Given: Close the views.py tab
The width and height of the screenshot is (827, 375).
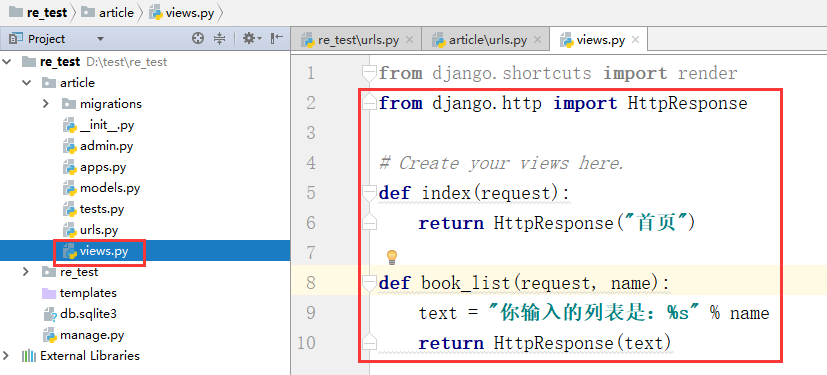Looking at the screenshot, I should (x=636, y=40).
